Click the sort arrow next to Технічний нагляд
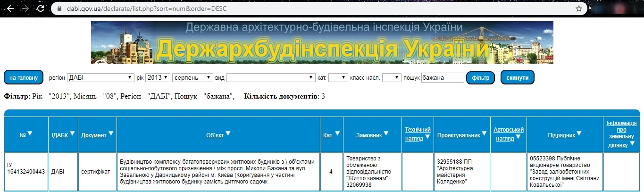The height and width of the screenshot is (192, 644). 427,137
